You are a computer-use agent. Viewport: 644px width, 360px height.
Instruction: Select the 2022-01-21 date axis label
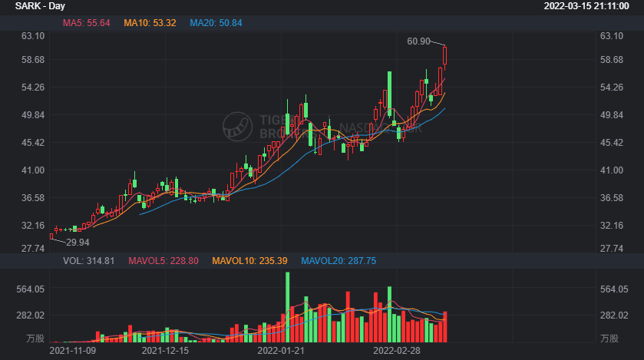281,351
